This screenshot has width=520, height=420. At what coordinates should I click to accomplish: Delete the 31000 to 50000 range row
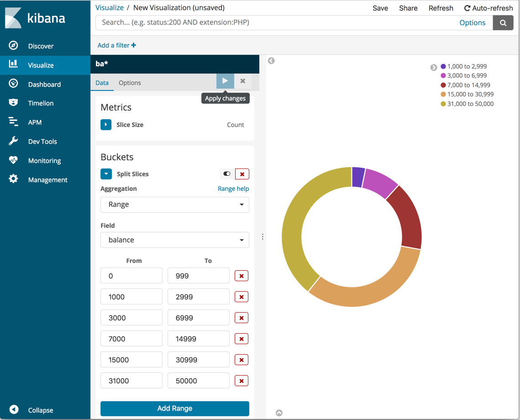point(242,380)
